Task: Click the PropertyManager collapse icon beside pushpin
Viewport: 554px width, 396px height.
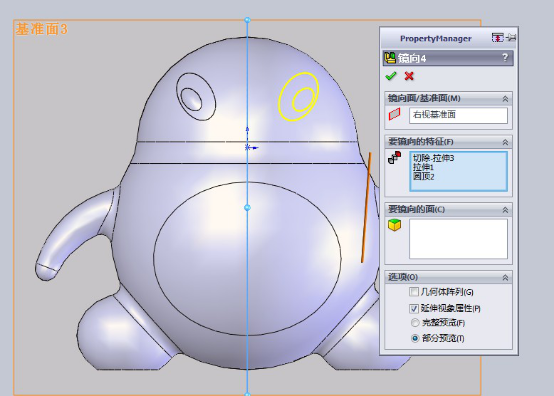Action: [x=497, y=37]
